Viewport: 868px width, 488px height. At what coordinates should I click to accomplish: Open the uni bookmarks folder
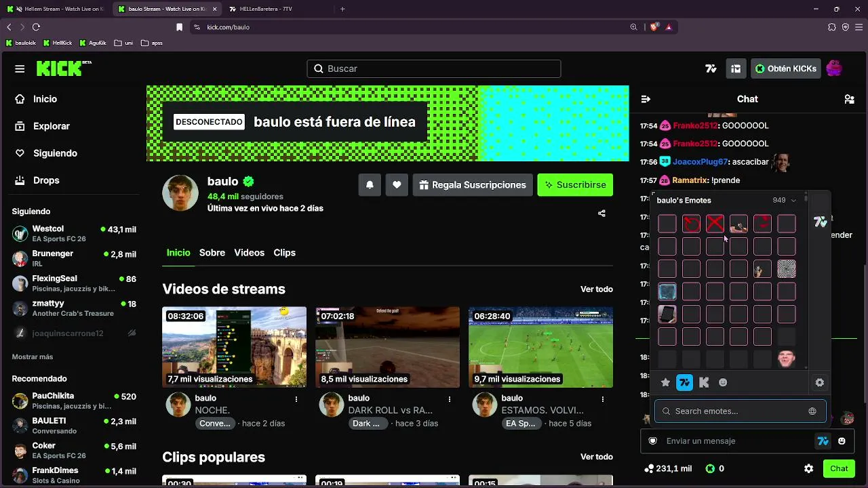[123, 43]
